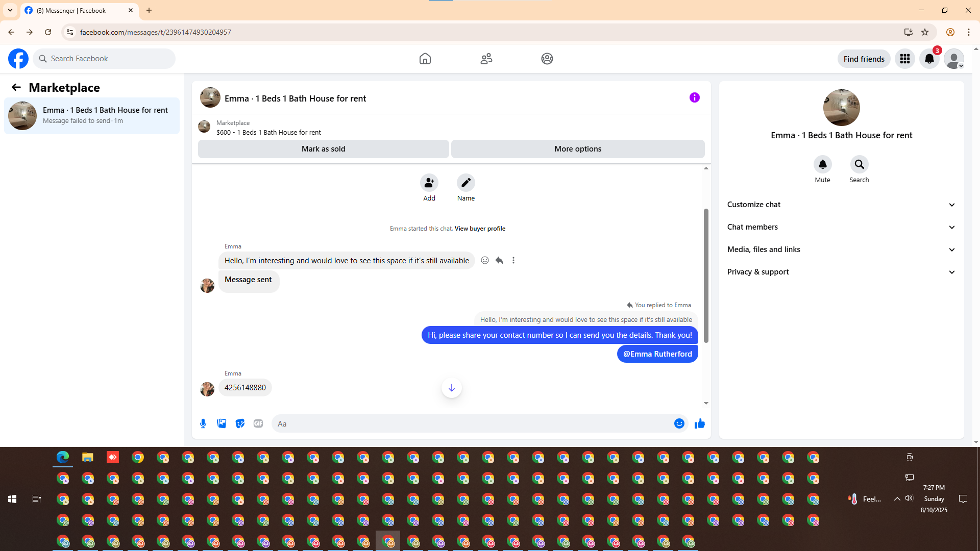
Task: Go to Facebook Home tab
Action: click(x=425, y=59)
